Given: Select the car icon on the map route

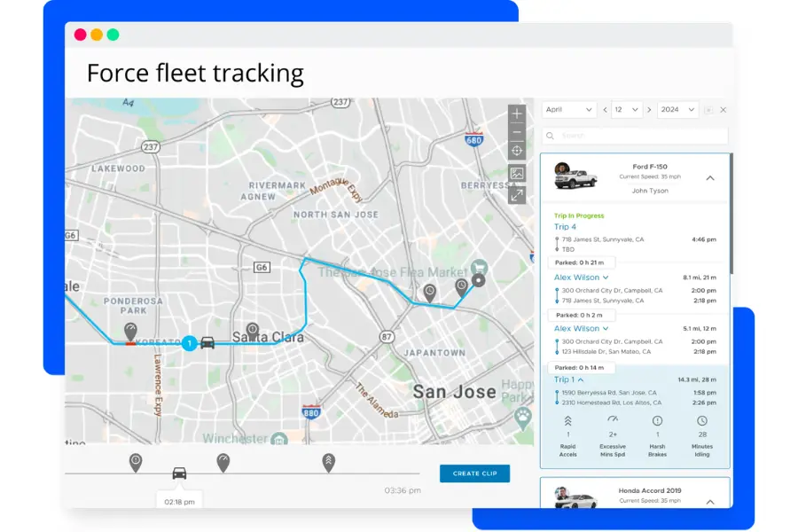Looking at the screenshot, I should pos(207,342).
